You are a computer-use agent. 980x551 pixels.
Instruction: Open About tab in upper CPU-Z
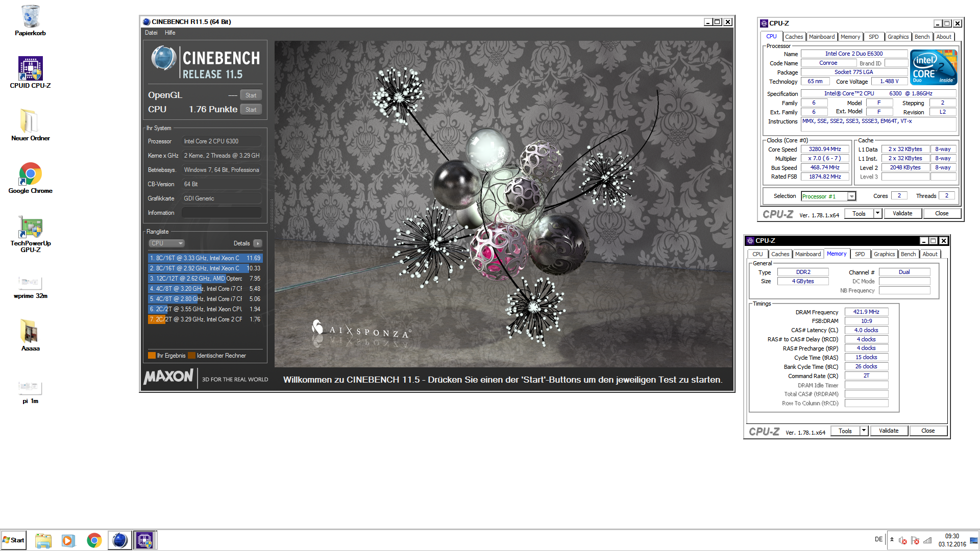click(x=944, y=37)
